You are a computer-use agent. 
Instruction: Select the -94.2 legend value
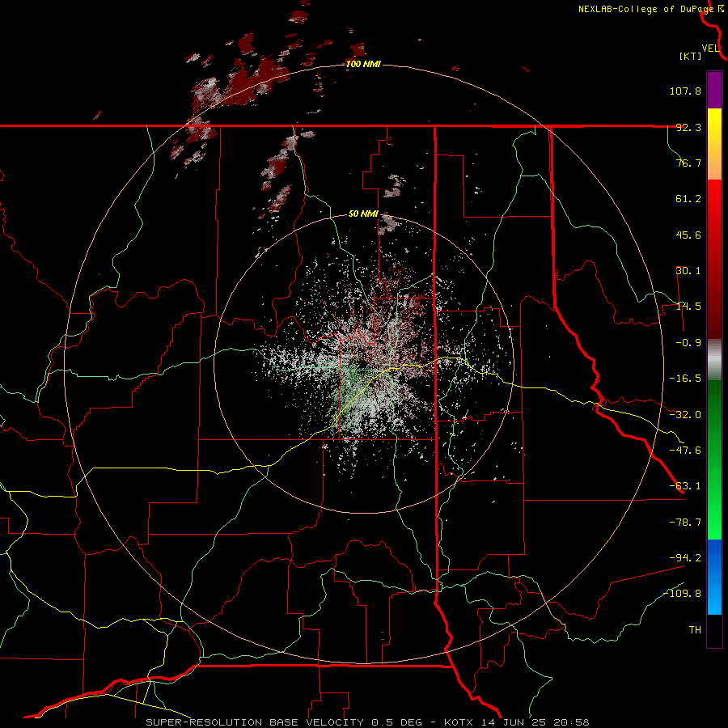point(685,558)
